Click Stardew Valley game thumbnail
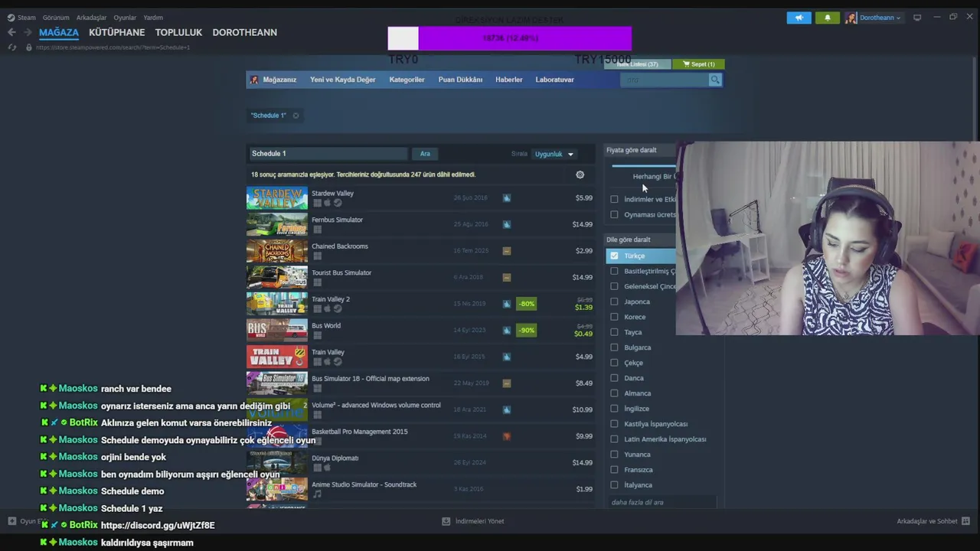This screenshot has width=980, height=551. (276, 198)
